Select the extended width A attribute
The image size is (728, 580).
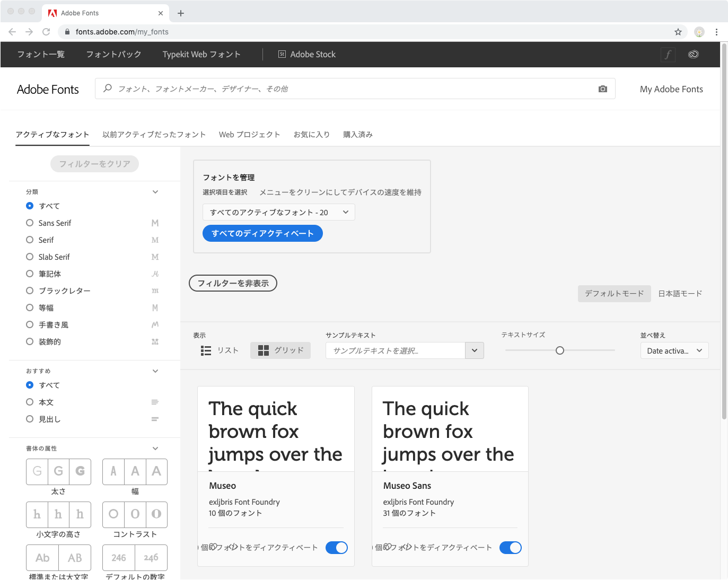point(156,471)
